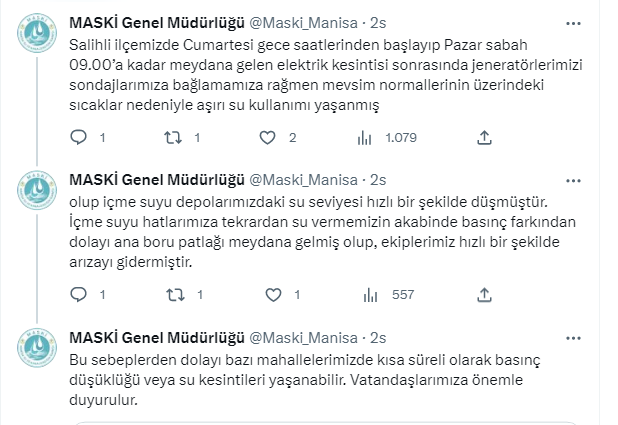Reply to the second tweet about içme suyu
The width and height of the screenshot is (618, 425).
[x=78, y=295]
